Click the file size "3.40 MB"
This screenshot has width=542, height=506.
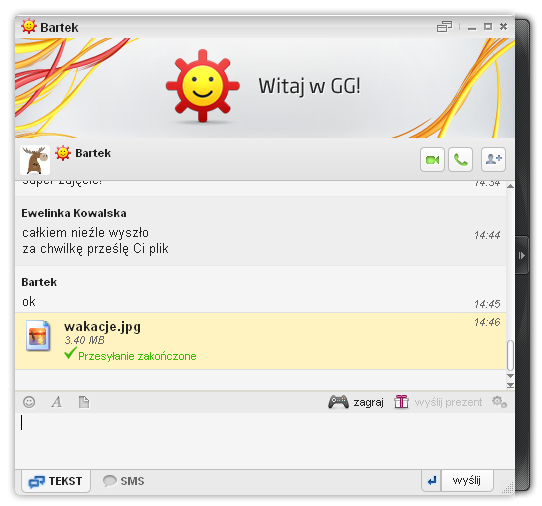coord(84,340)
